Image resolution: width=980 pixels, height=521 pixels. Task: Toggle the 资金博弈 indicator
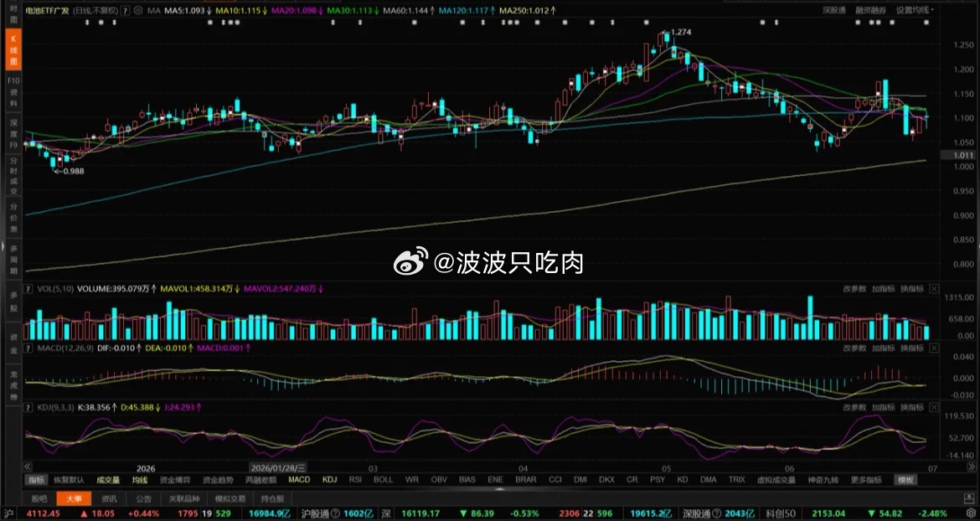(x=175, y=480)
